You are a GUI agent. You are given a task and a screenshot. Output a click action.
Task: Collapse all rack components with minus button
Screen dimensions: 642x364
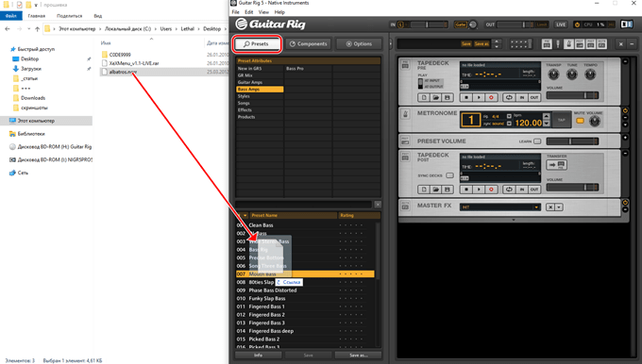[x=632, y=44]
